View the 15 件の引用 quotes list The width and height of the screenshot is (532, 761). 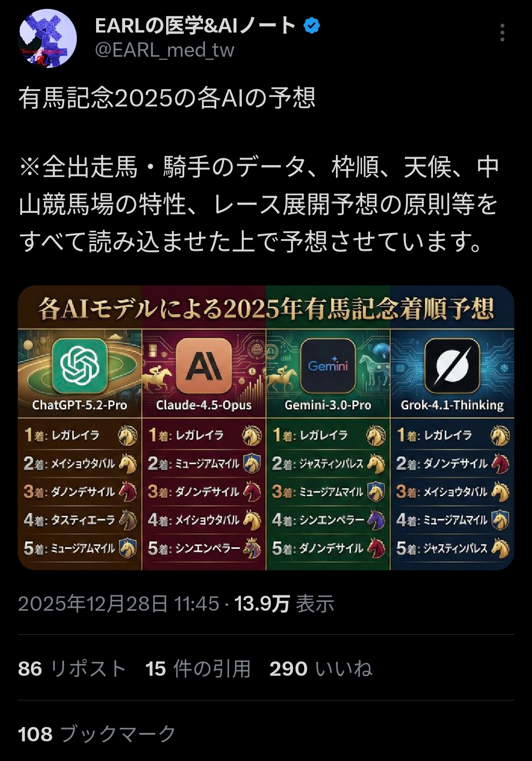[198, 669]
